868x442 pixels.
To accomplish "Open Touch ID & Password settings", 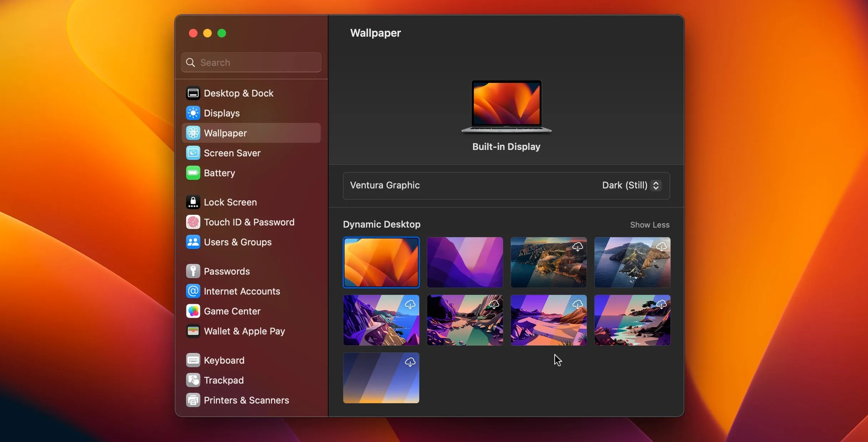I will tap(251, 222).
